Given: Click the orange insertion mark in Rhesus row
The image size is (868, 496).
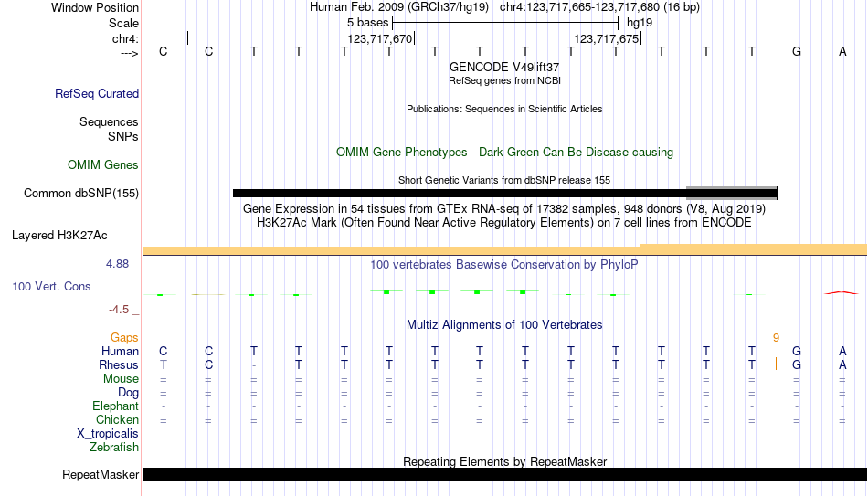Looking at the screenshot, I should click(x=776, y=364).
